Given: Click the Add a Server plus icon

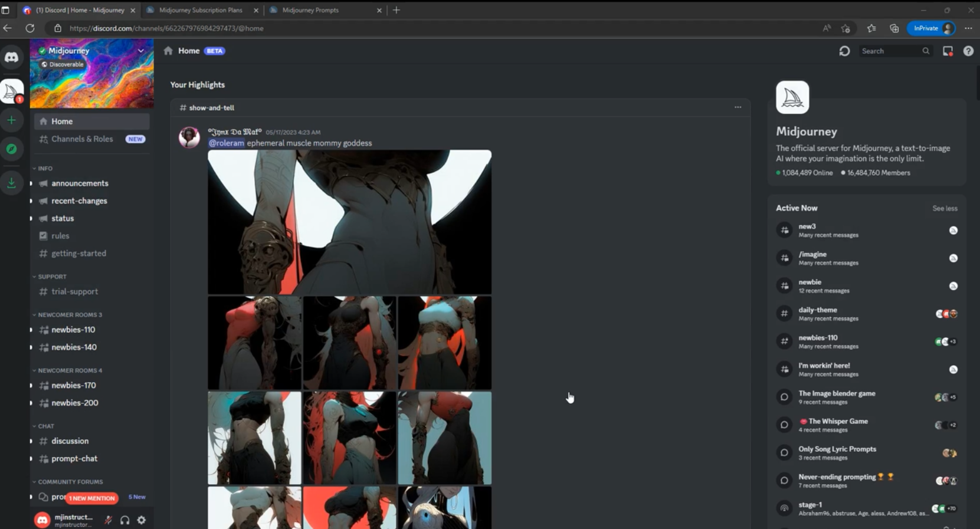Looking at the screenshot, I should (11, 120).
